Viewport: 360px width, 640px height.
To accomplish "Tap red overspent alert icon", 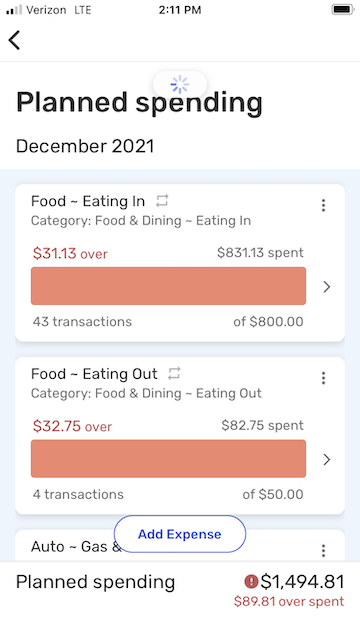I will tap(251, 582).
